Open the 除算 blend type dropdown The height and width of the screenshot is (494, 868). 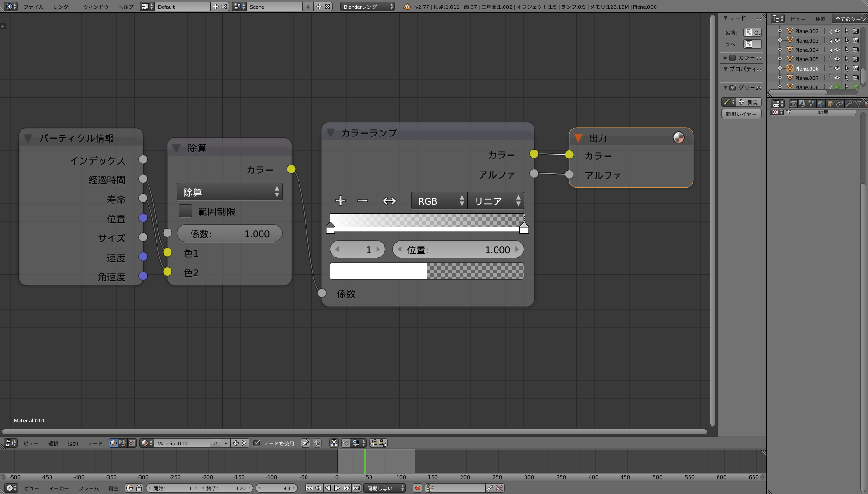point(229,192)
